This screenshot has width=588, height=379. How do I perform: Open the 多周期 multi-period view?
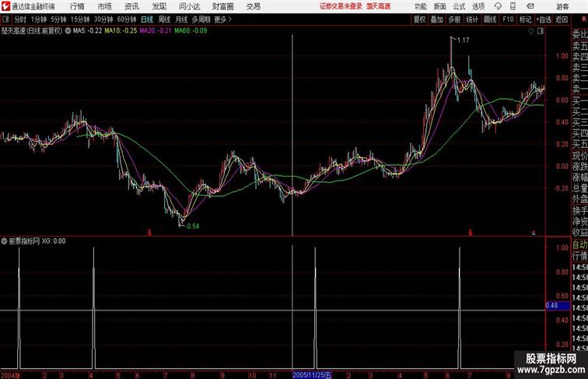click(201, 19)
